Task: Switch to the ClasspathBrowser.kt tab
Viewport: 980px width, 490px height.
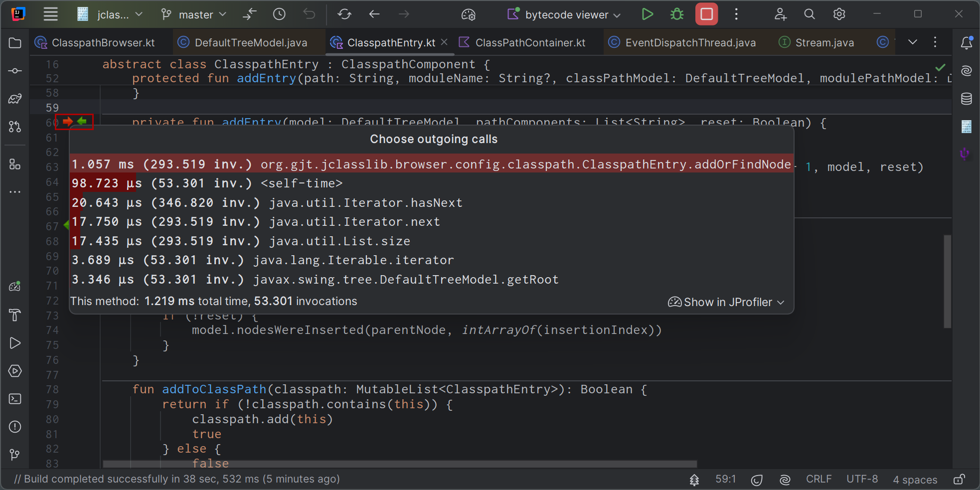Action: tap(95, 42)
